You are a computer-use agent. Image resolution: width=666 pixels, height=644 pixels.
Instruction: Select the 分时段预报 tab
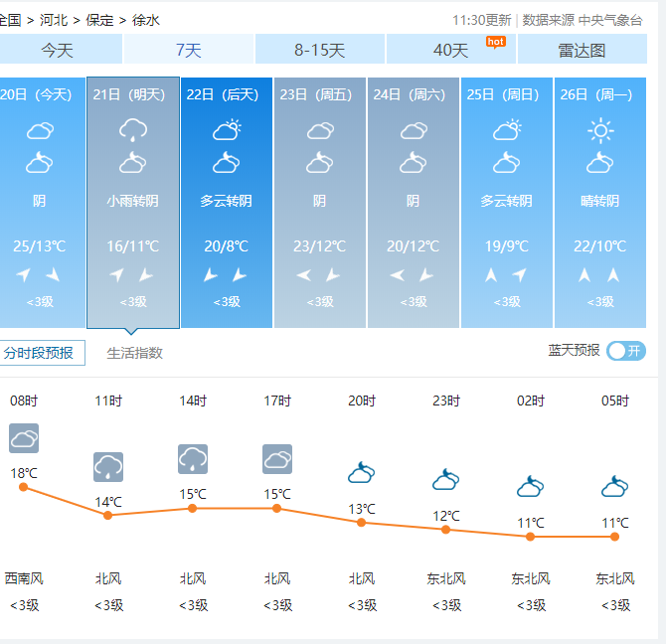pos(40,353)
